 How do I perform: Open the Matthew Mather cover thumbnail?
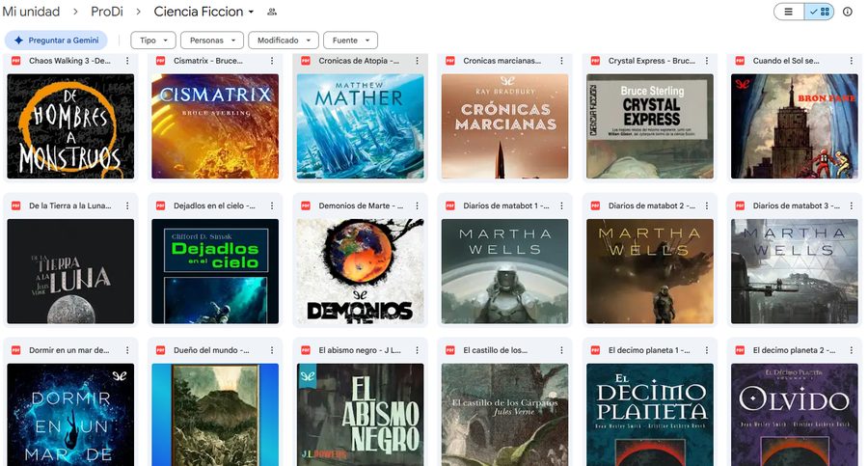click(x=361, y=126)
